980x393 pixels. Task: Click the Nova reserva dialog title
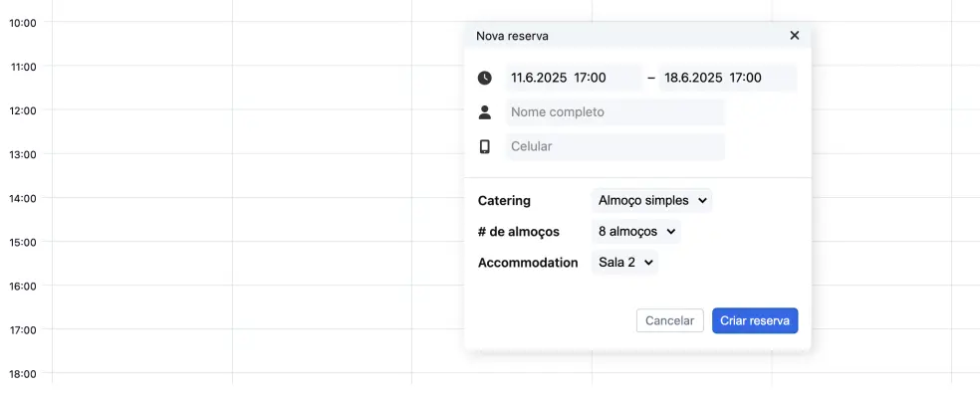513,36
